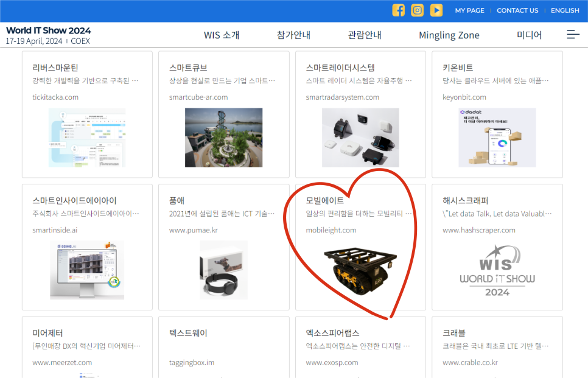
Task: Open the 참가안내 menu
Action: pos(293,35)
